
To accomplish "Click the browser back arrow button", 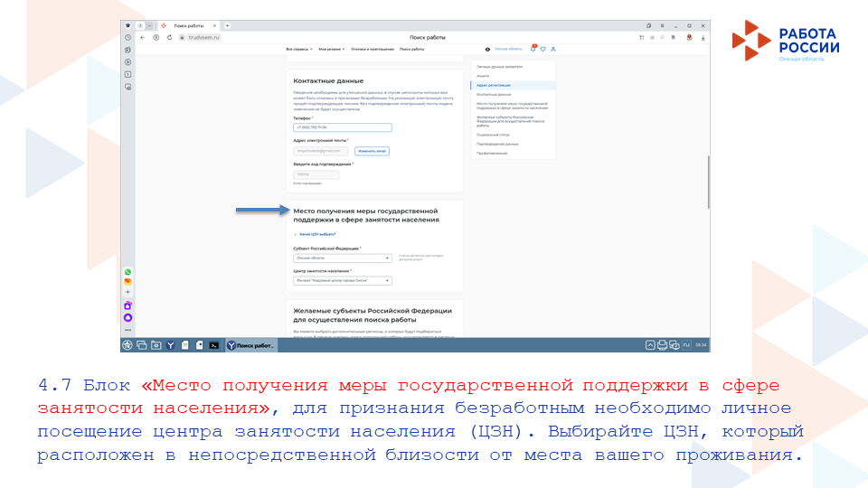I will pos(142,37).
